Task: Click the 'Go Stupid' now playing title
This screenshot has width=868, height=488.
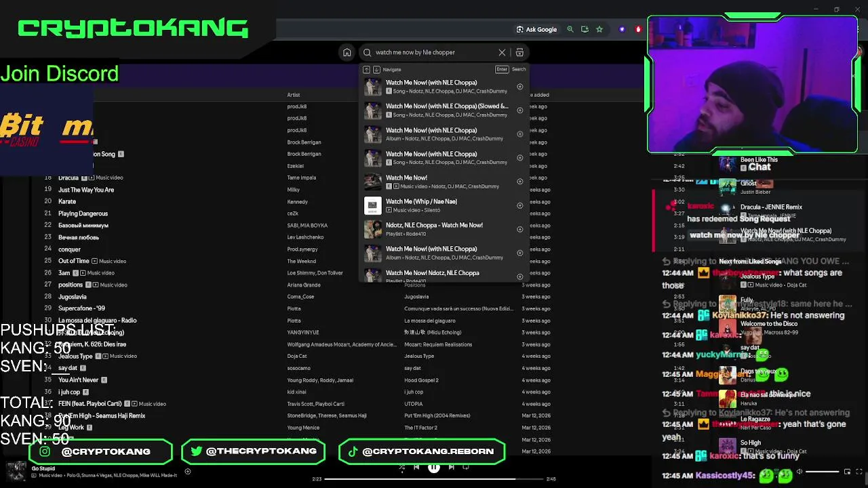Action: [x=43, y=468]
